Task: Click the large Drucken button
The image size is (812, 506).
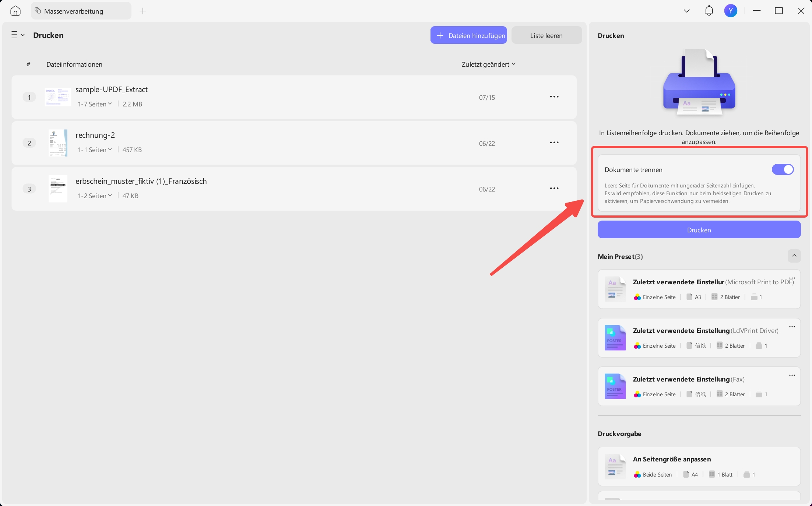Action: (x=699, y=230)
